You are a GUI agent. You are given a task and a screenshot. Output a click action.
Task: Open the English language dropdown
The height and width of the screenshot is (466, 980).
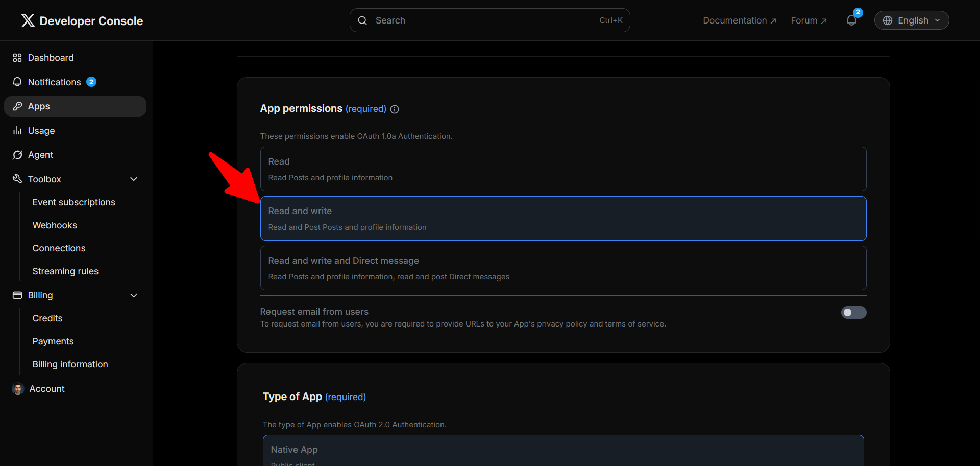pyautogui.click(x=912, y=20)
